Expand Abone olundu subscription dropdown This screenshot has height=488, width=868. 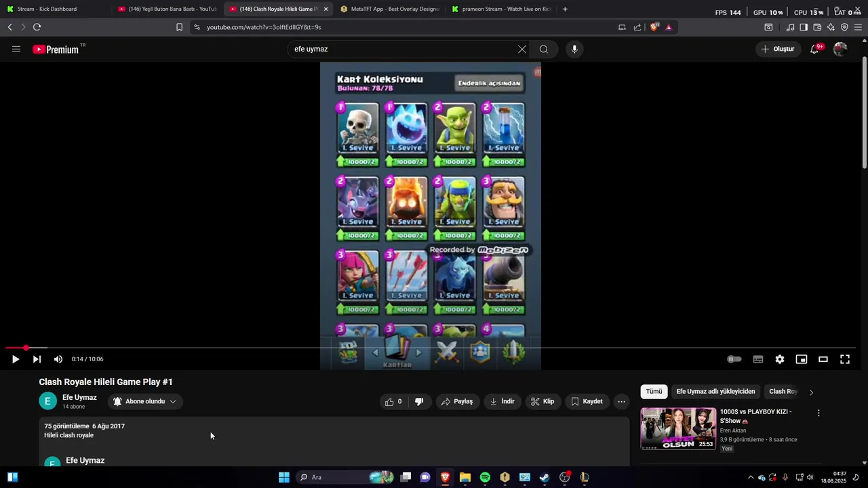tap(145, 401)
